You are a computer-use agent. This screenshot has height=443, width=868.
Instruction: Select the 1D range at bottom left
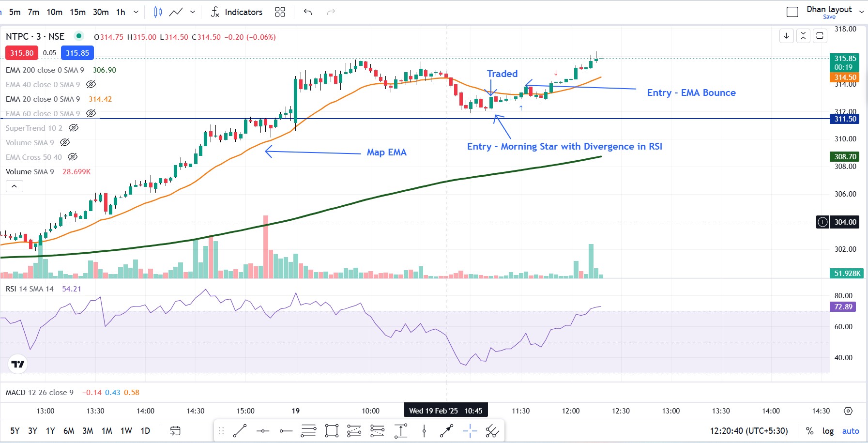click(x=145, y=430)
